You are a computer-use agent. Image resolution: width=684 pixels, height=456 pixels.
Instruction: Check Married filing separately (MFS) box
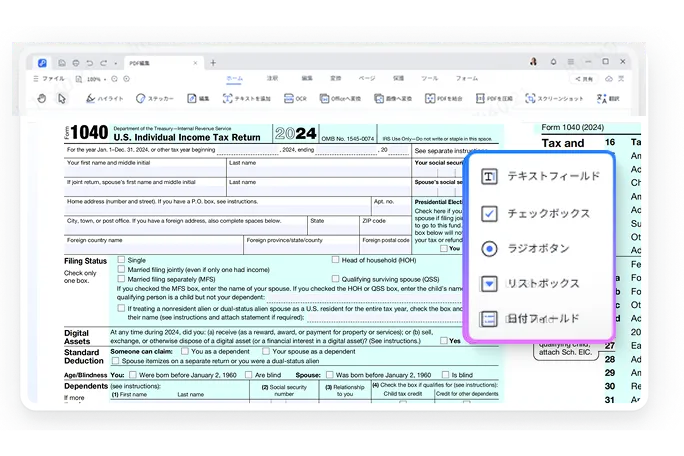[121, 279]
